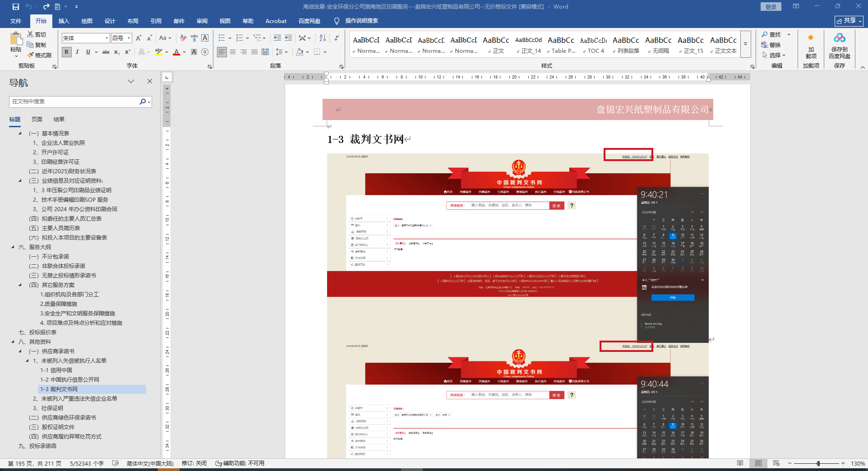This screenshot has width=868, height=471.
Task: Toggle subscript formatting
Action: coord(117,52)
